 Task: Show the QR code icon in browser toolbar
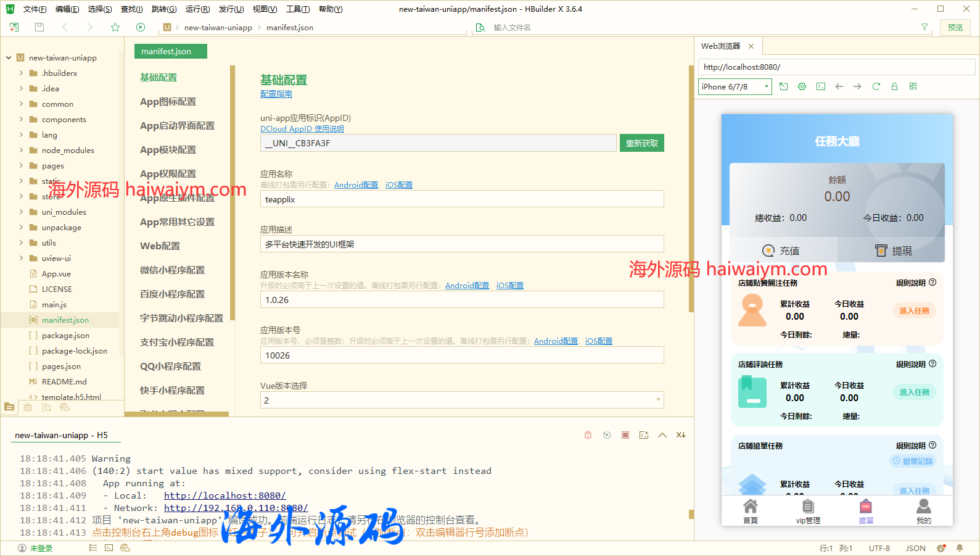pos(913,86)
